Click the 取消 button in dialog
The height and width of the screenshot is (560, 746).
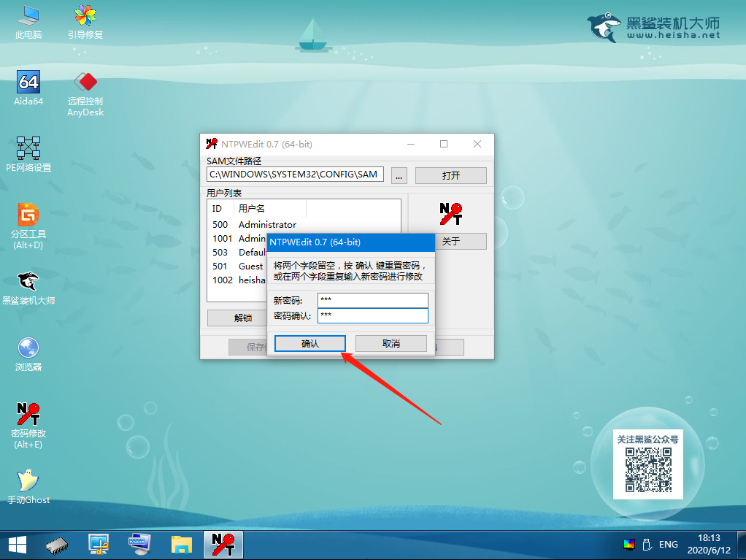[x=391, y=344]
